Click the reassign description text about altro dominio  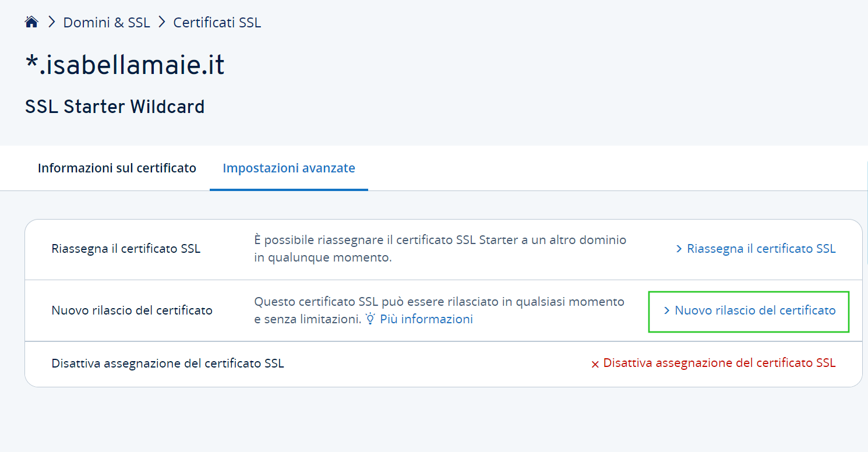point(440,248)
